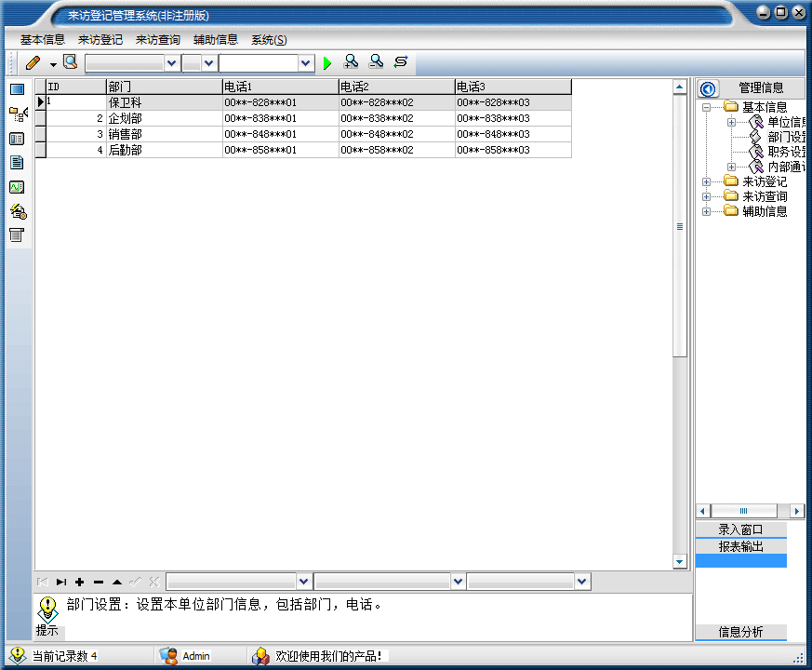Click the 报表输出 button
The height and width of the screenshot is (670, 812).
(x=740, y=546)
